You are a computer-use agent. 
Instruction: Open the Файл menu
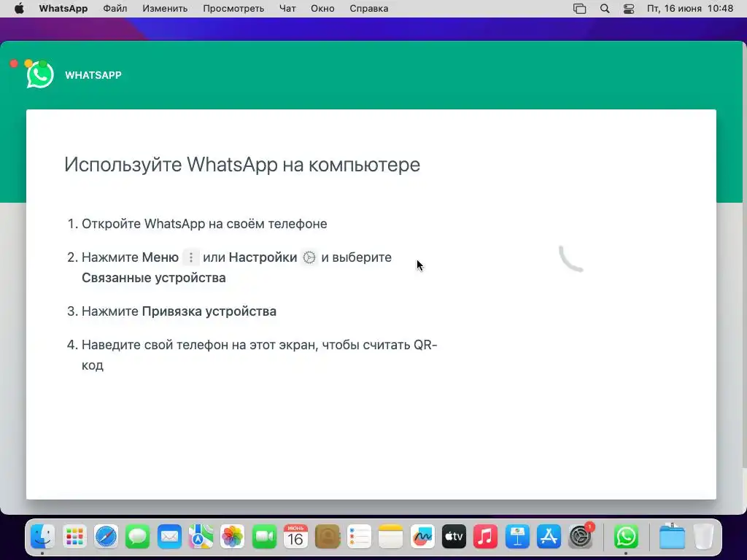115,9
